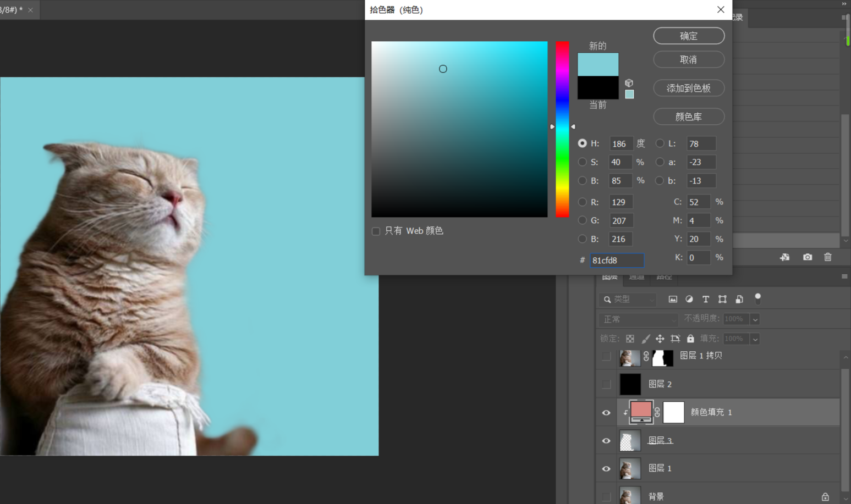Click the vertical hue spectrum bar
The width and height of the screenshot is (851, 504).
point(562,129)
